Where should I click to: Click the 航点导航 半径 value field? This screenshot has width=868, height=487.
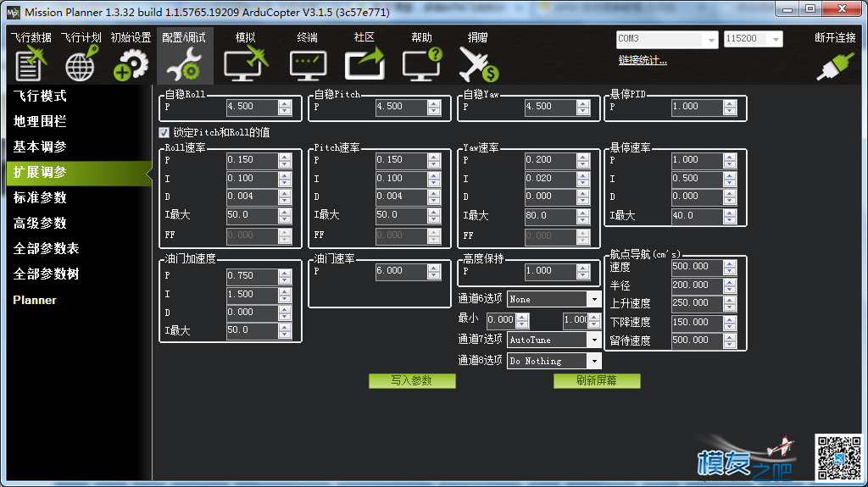704,285
